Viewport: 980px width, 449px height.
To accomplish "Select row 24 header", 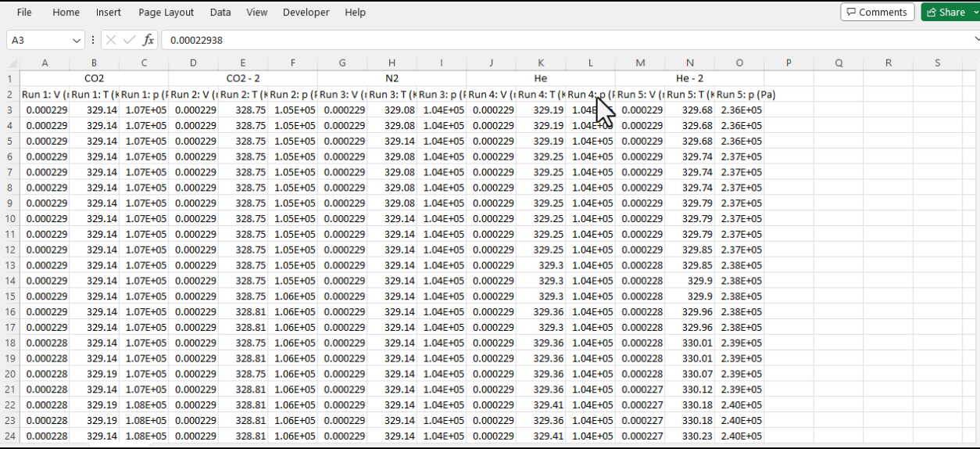I will [x=10, y=436].
